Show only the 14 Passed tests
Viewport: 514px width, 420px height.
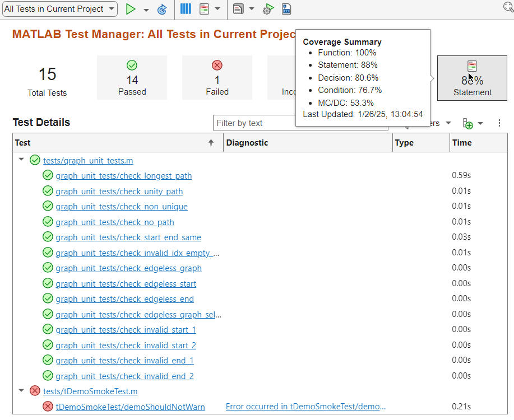[132, 78]
